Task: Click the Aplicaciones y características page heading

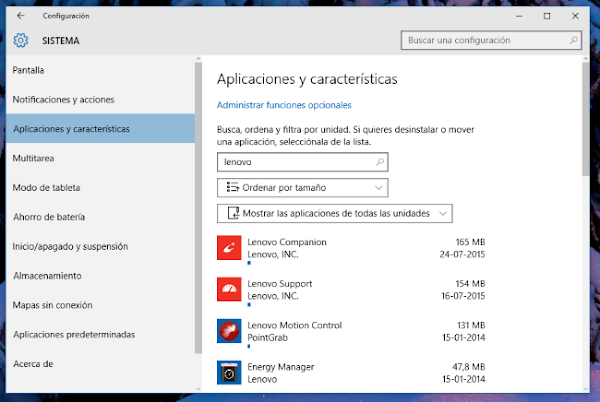Action: pyautogui.click(x=307, y=79)
